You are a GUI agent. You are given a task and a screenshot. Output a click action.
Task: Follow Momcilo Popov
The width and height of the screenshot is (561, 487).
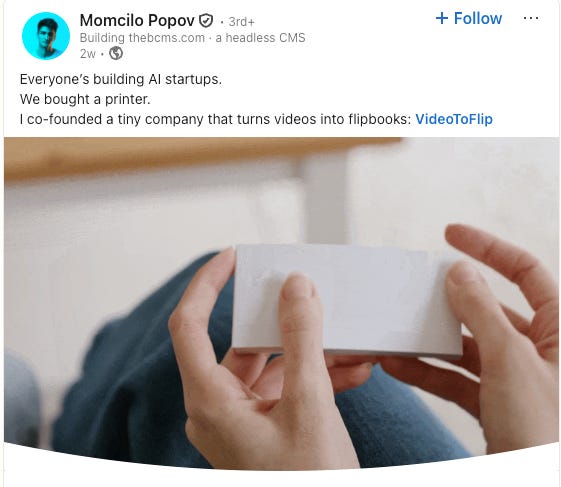click(469, 18)
